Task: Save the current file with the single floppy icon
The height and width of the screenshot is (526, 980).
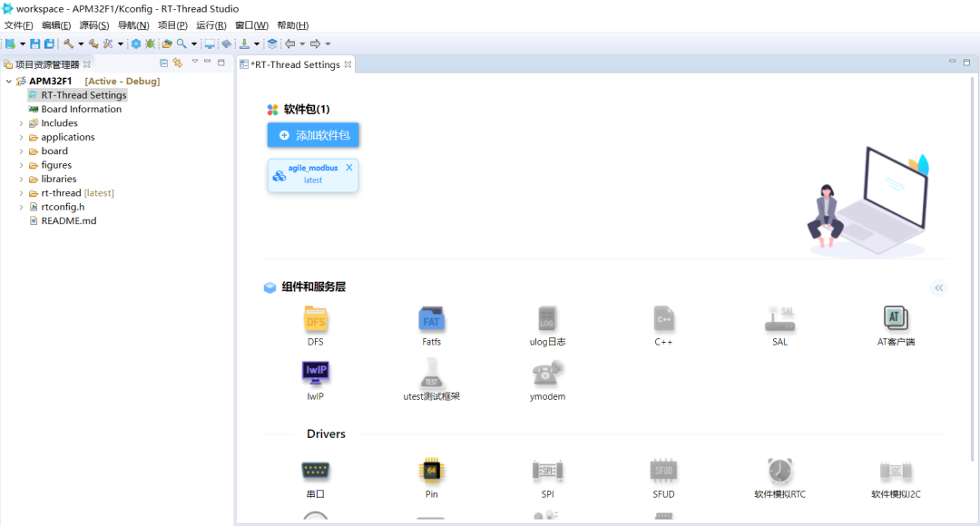Action: pyautogui.click(x=35, y=44)
